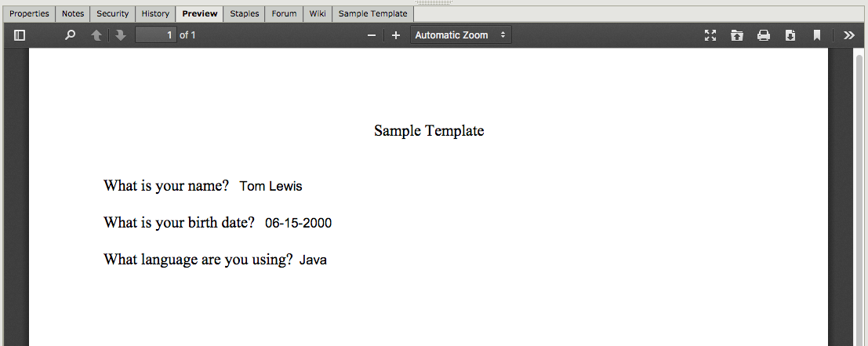
Task: Open the find in document search
Action: coord(70,35)
